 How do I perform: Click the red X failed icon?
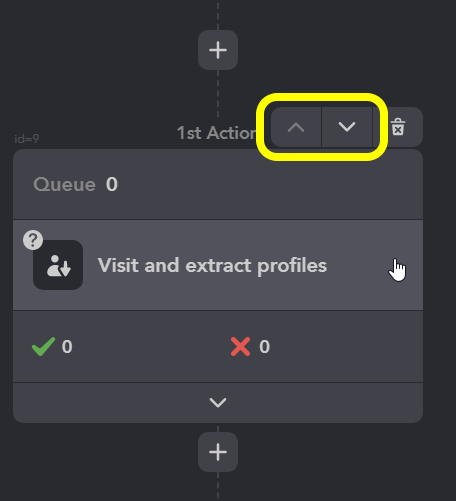click(240, 347)
